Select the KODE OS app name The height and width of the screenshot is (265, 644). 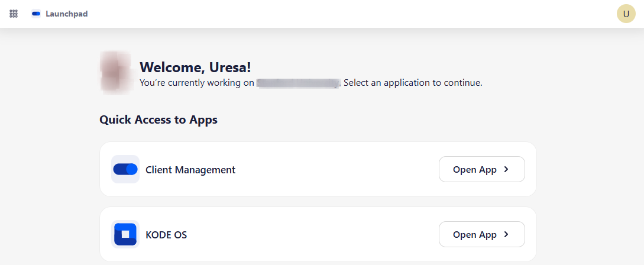click(166, 235)
